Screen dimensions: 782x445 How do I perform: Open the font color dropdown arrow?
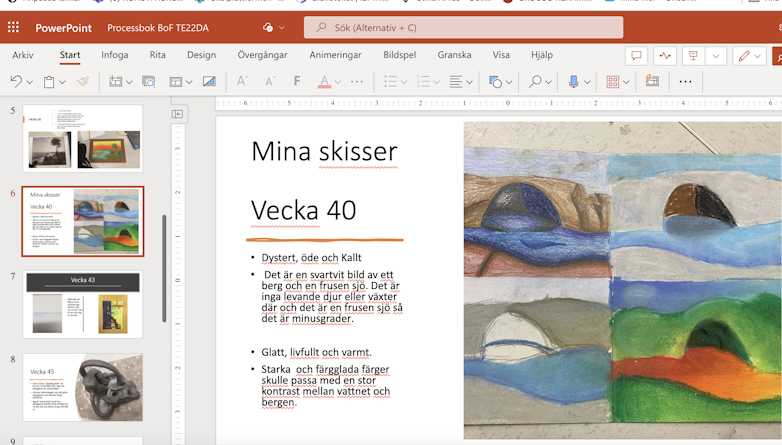339,82
